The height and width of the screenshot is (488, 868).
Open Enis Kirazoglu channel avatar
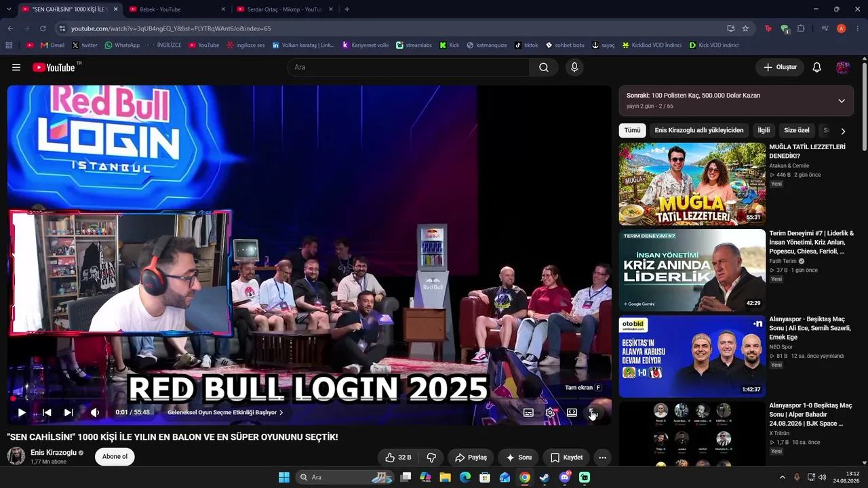tap(16, 456)
